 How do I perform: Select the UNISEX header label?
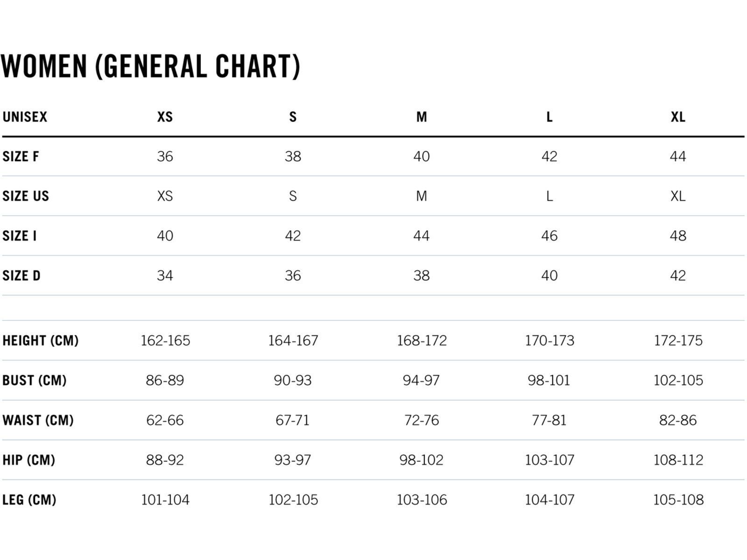coord(25,117)
